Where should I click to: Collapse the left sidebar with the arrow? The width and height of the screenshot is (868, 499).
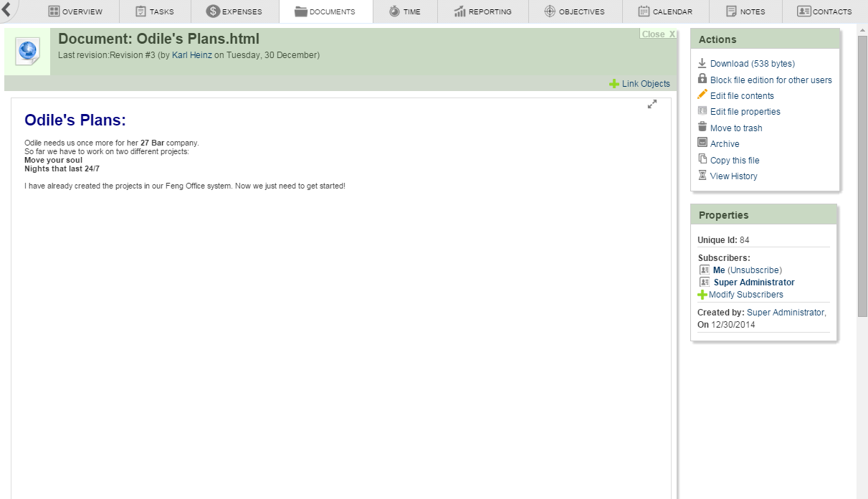[6, 10]
